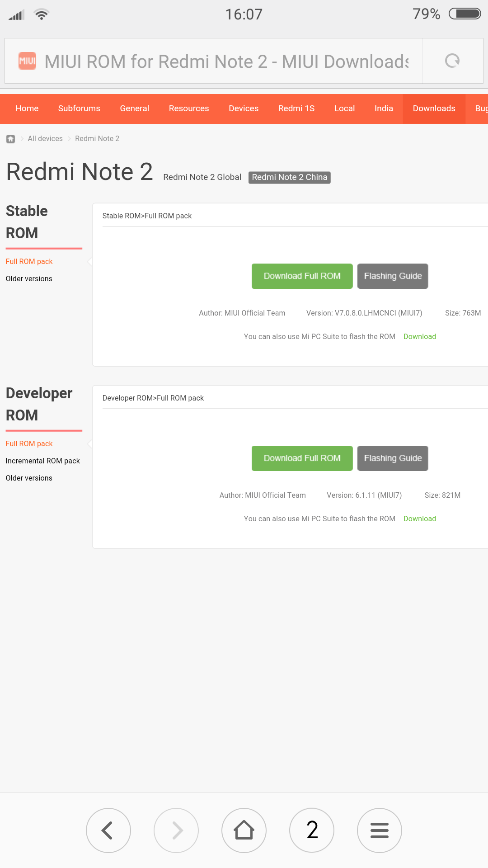Tap the 16:07 clock in status bar

(244, 14)
